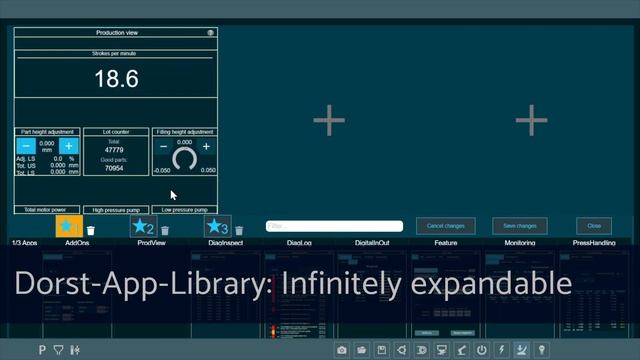Click the Save changes button
The height and width of the screenshot is (360, 640).
point(520,226)
